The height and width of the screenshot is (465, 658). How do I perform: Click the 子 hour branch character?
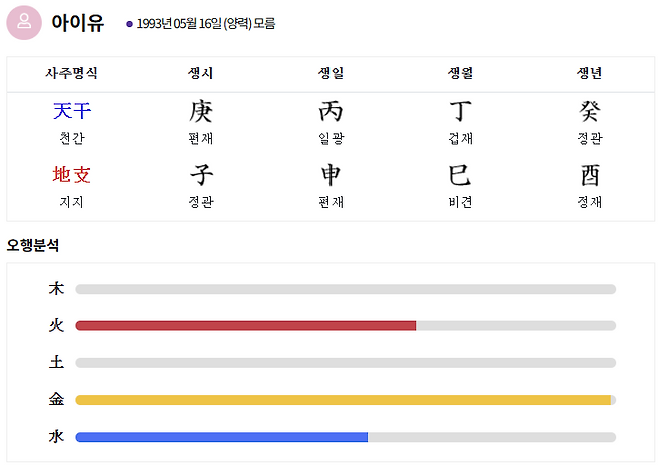201,175
